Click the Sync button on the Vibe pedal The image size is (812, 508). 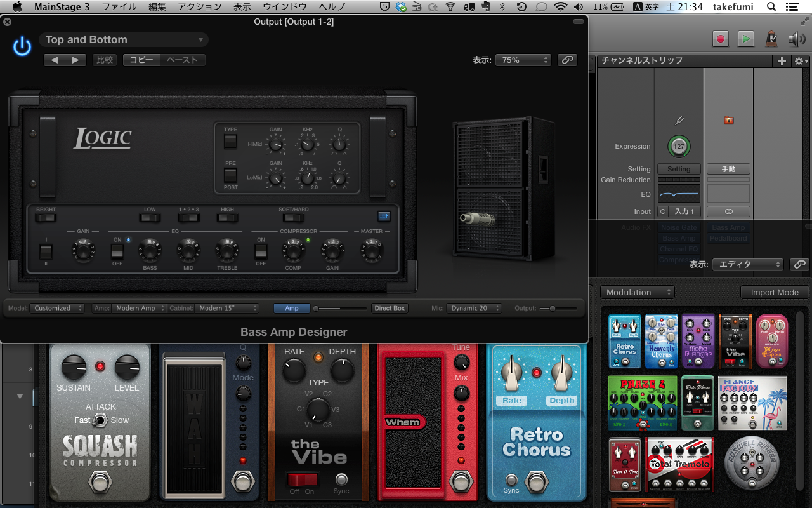tap(341, 479)
